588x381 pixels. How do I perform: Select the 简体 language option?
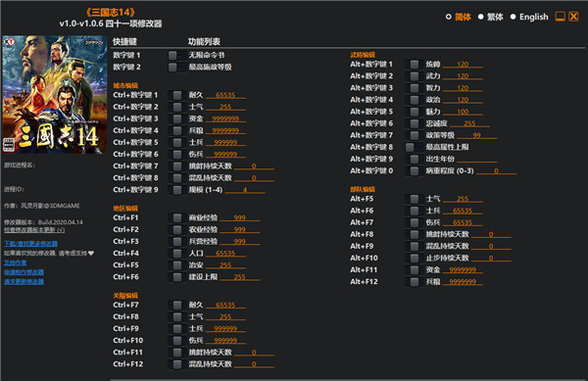[x=459, y=17]
